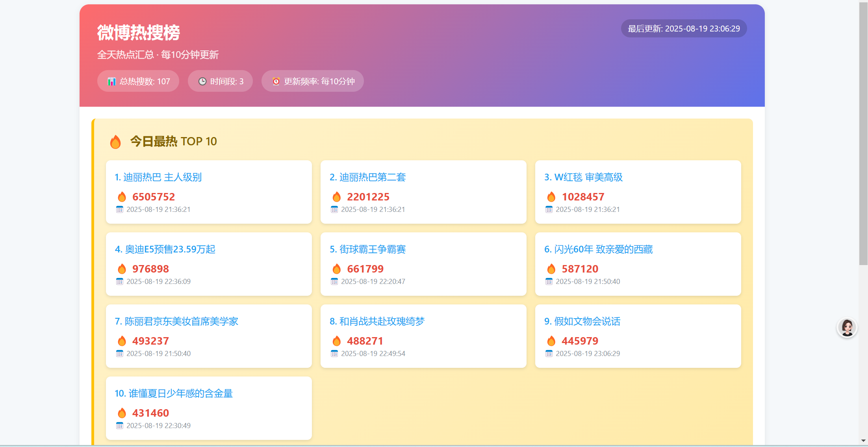Click the flame icon beside 587120
868x447 pixels.
pyautogui.click(x=551, y=269)
